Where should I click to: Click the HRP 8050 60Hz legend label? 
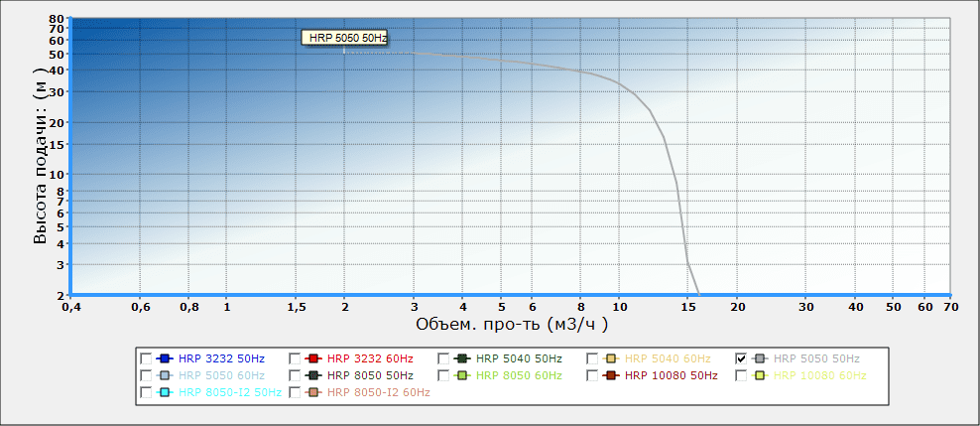click(x=520, y=375)
